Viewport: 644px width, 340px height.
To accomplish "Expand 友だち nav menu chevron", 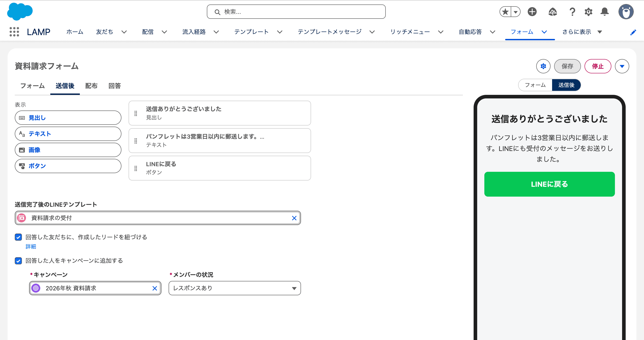I will pyautogui.click(x=124, y=32).
